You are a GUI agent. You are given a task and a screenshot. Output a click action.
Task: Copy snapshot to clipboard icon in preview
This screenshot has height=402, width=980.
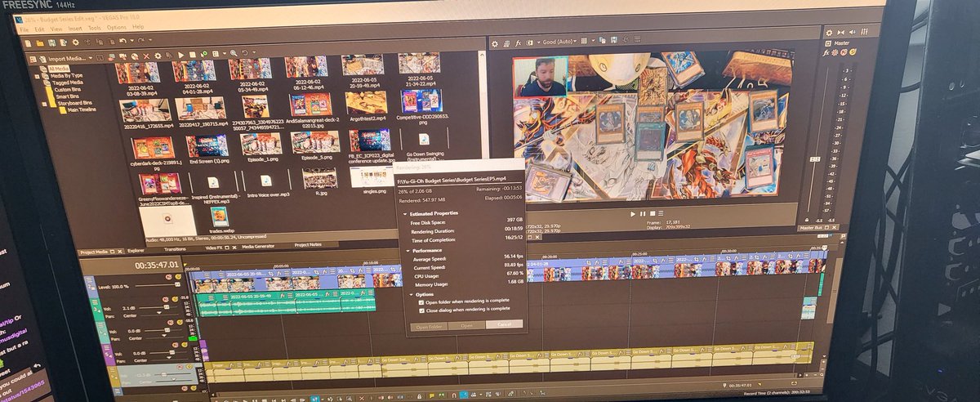click(x=603, y=40)
